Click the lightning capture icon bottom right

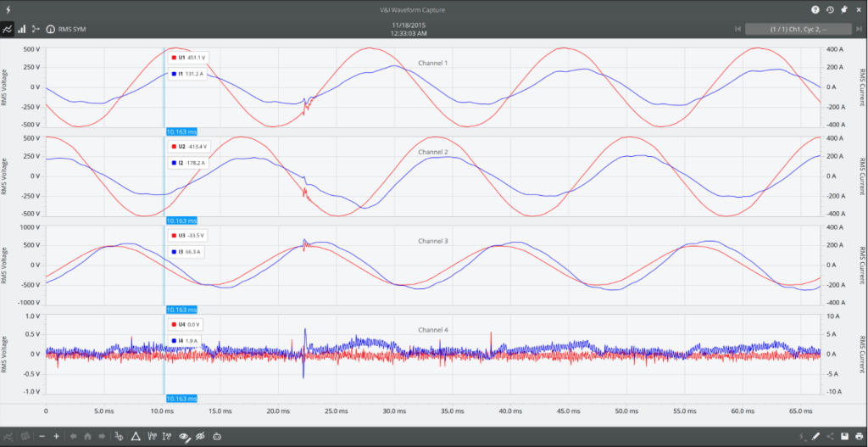(804, 437)
